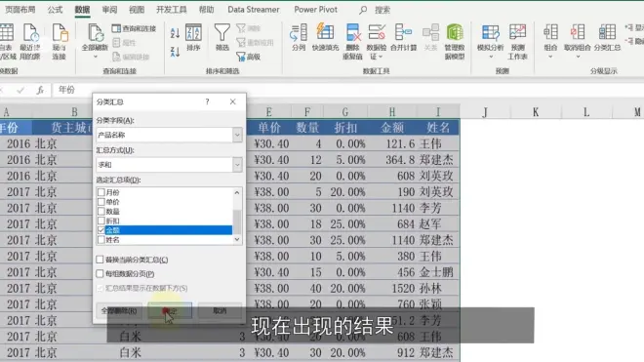Enable 每组数据分页 checkbox

[x=100, y=273]
